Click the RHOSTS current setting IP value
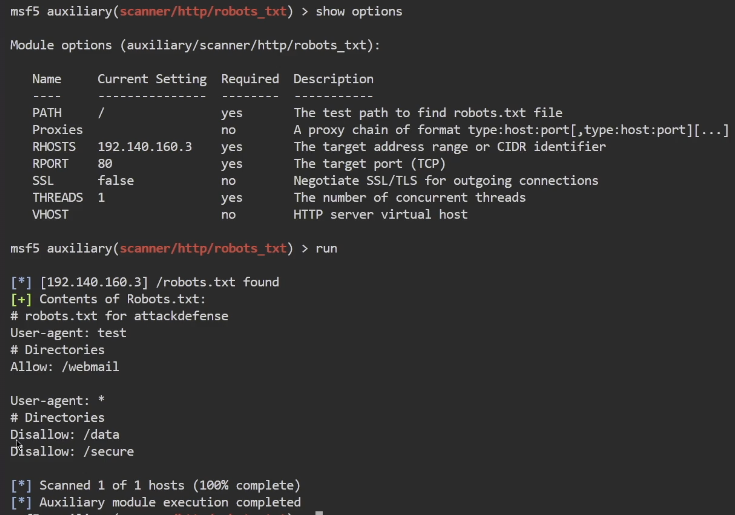Viewport: 735px width, 515px height. [x=145, y=147]
